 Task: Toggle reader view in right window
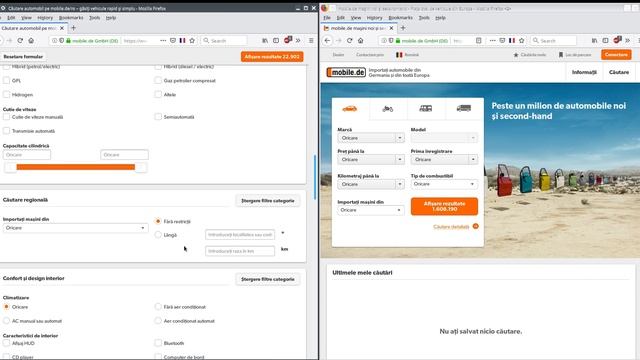[478, 40]
